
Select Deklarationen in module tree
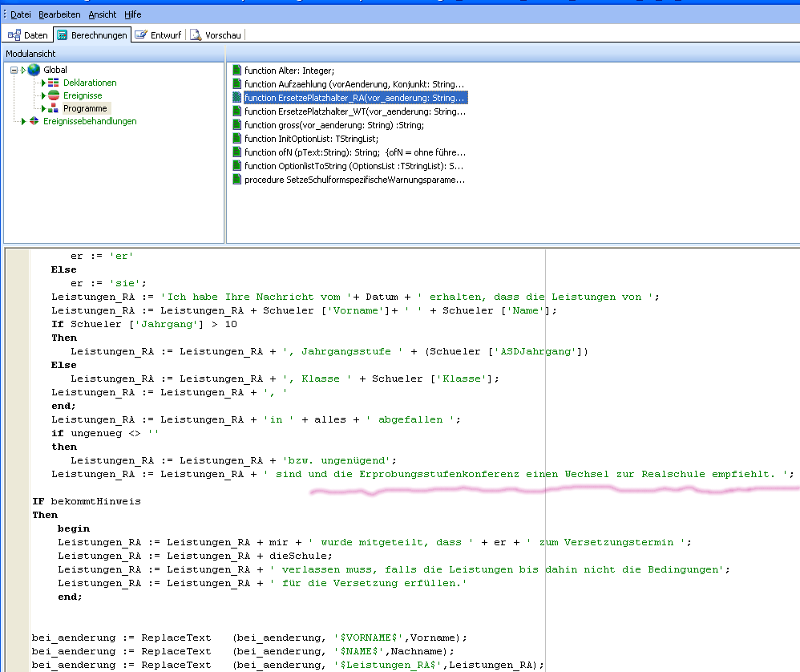(x=90, y=83)
